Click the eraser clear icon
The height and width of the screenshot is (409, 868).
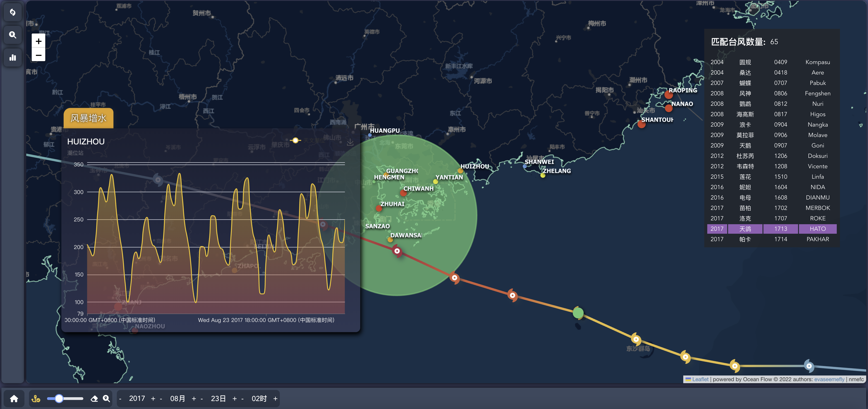tap(94, 399)
